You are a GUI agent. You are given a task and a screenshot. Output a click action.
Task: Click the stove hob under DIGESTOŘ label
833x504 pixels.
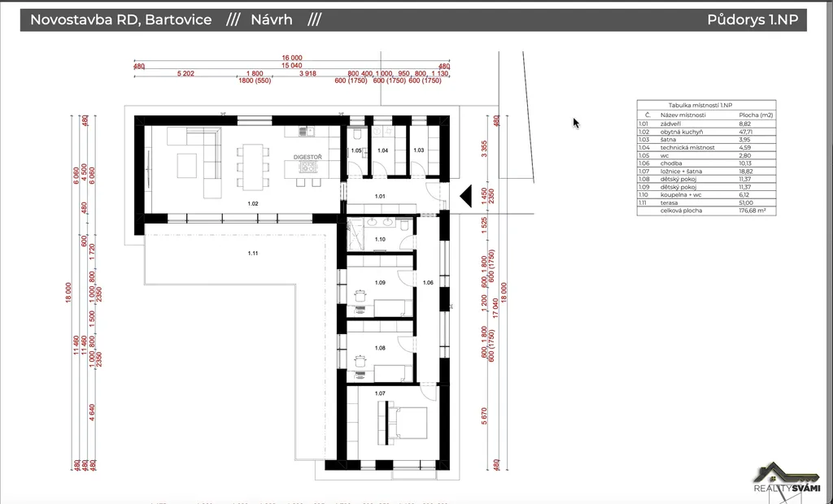(308, 167)
